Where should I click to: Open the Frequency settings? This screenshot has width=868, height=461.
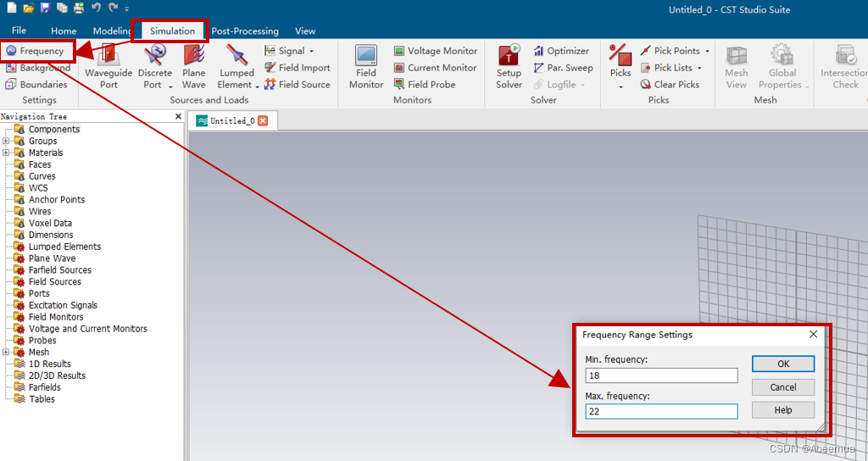(x=36, y=51)
